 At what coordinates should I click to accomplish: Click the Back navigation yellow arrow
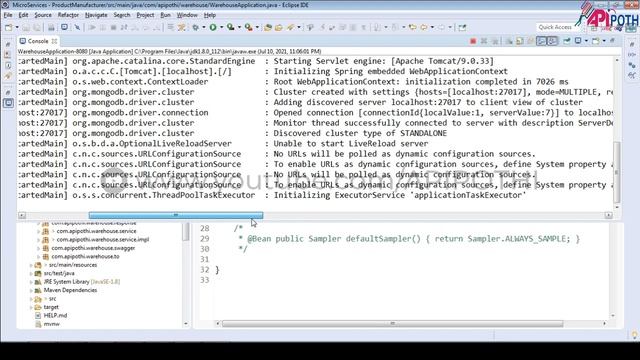424,27
